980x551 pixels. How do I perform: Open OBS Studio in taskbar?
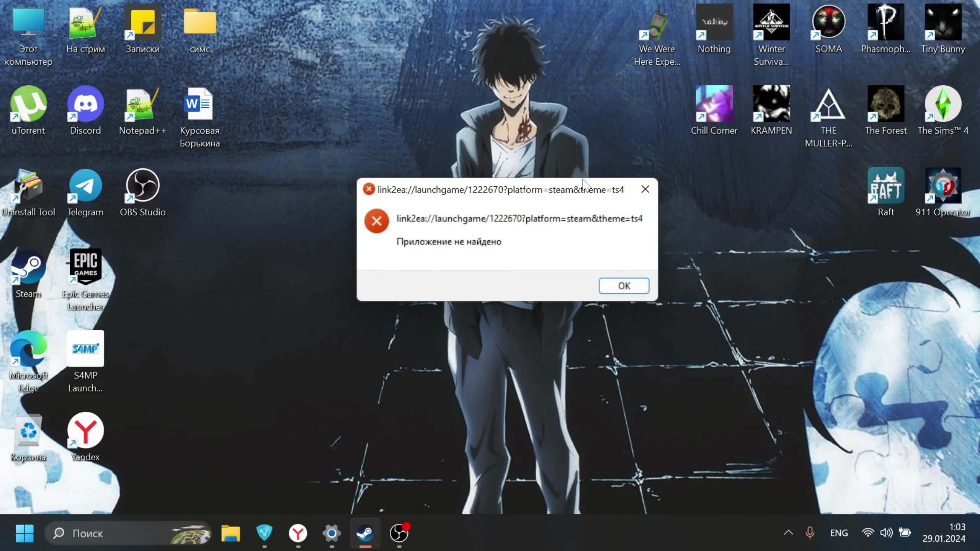(400, 533)
